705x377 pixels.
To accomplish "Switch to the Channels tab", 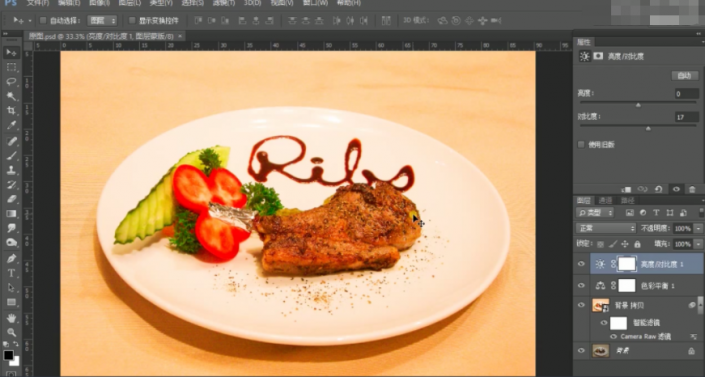I will point(605,201).
